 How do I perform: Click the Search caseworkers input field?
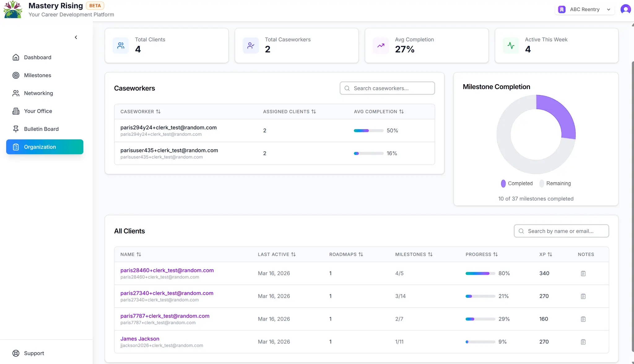(387, 88)
